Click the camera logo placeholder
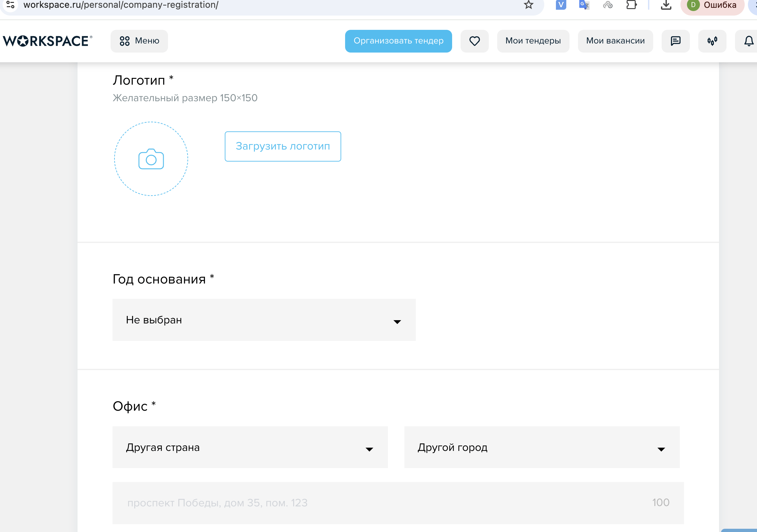Viewport: 757px width, 532px height. (151, 159)
